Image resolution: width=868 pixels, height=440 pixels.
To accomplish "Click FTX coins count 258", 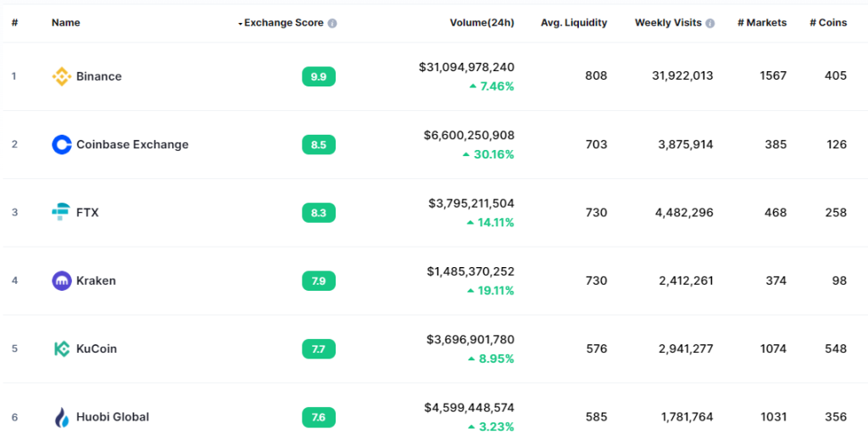I will click(x=836, y=213).
